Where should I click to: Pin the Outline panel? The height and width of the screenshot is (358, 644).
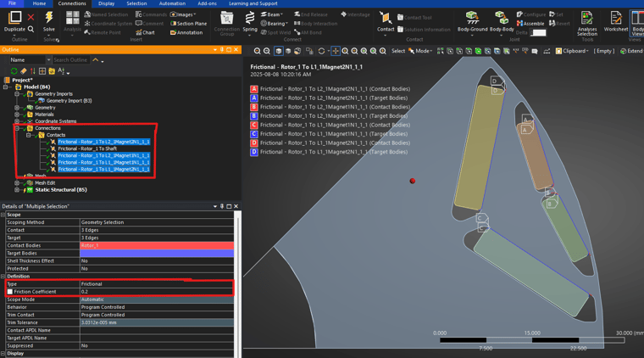[222, 49]
